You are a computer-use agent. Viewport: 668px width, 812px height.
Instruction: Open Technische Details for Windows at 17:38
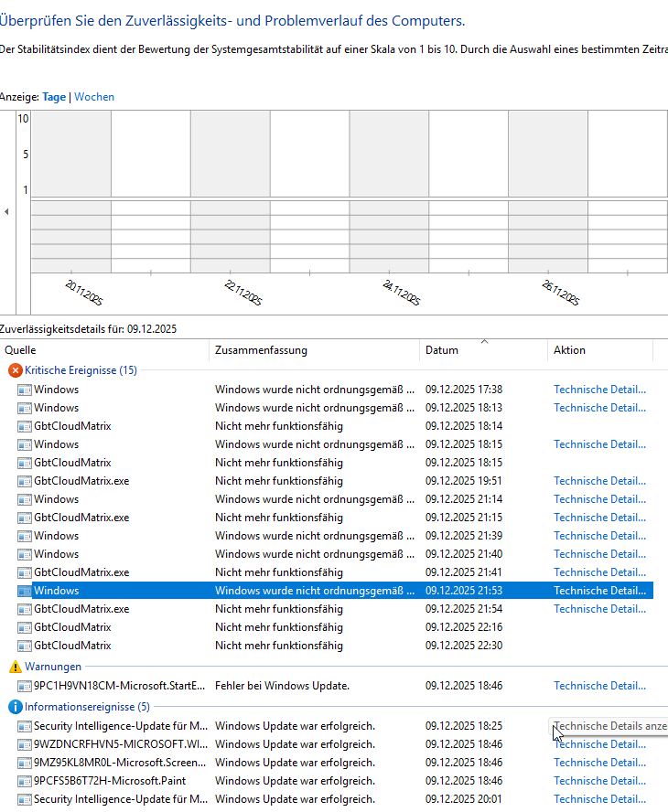click(599, 390)
